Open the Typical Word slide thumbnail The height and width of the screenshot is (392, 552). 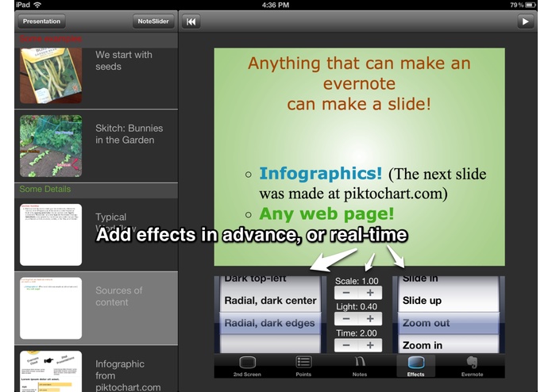51,235
